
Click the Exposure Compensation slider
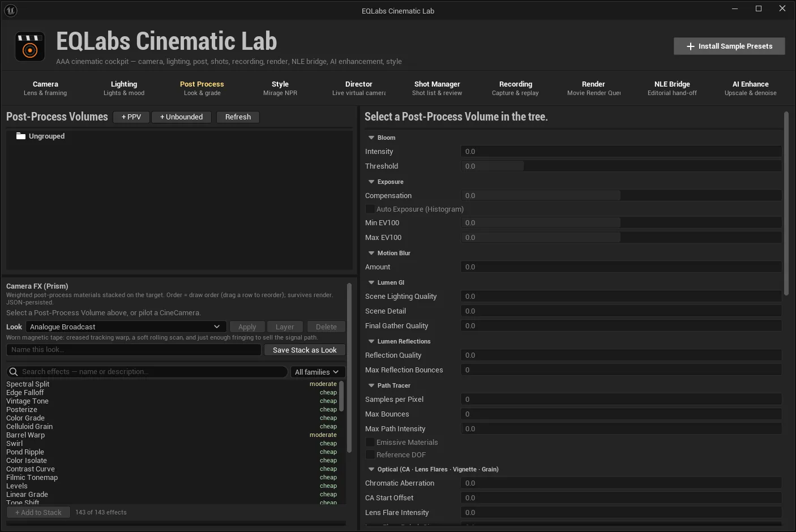[621, 195]
